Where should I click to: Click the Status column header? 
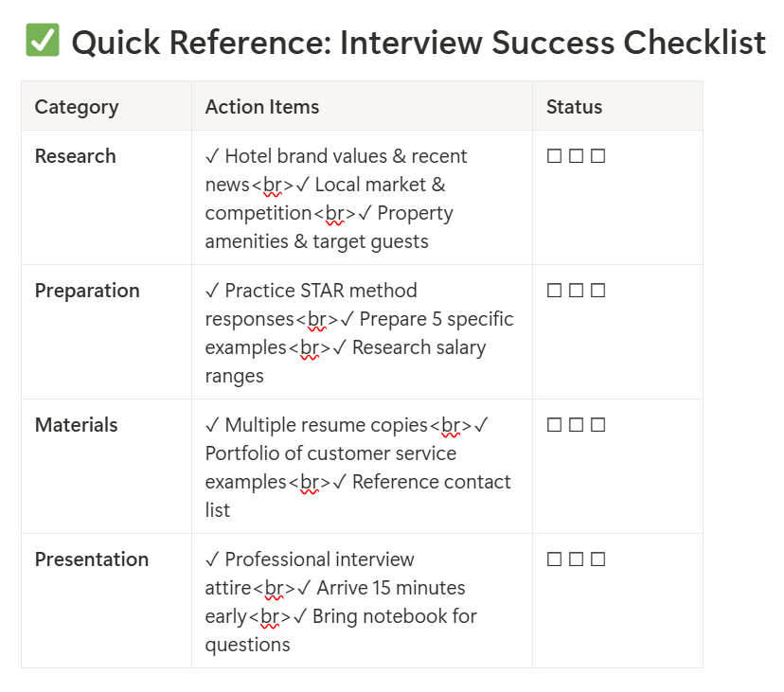point(574,107)
